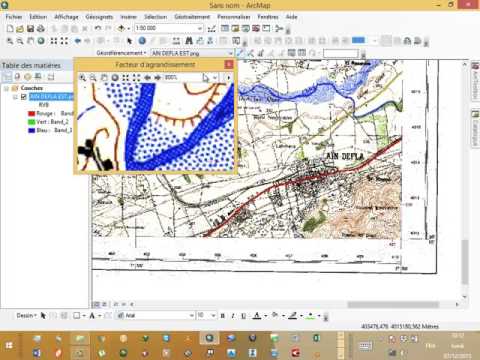Select AIN DEFLA EST layer name

[51, 97]
